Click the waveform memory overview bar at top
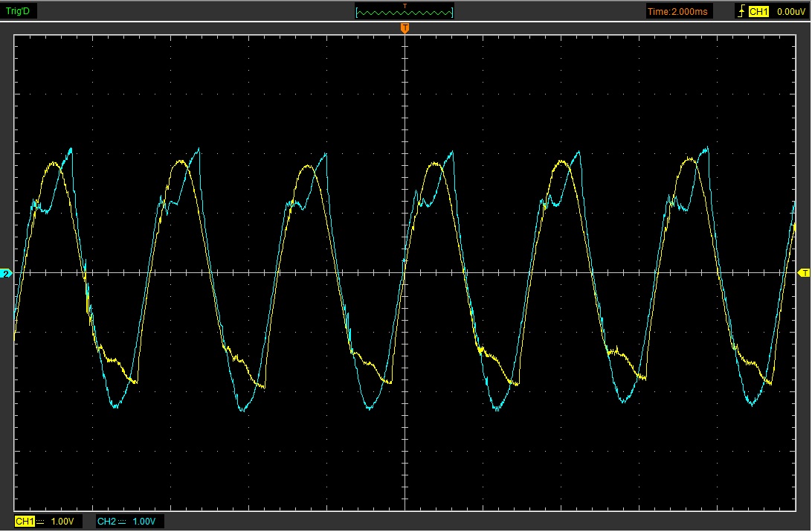The height and width of the screenshot is (532, 812). 405,12
